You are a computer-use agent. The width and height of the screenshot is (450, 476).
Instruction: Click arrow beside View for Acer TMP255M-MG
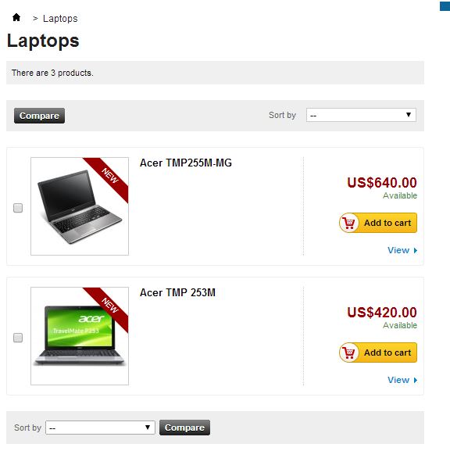(x=416, y=250)
